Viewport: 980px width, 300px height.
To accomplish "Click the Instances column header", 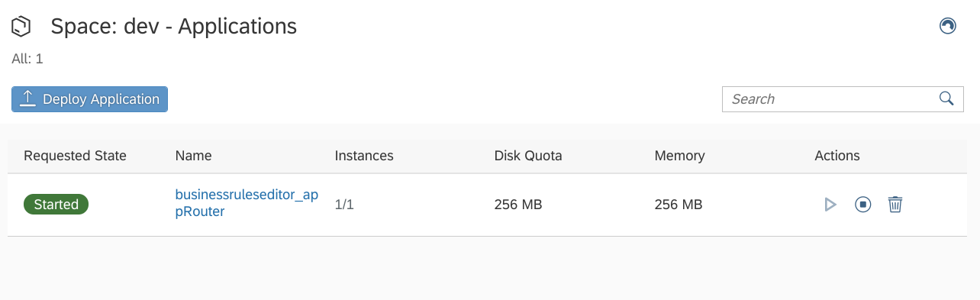I will 364,156.
